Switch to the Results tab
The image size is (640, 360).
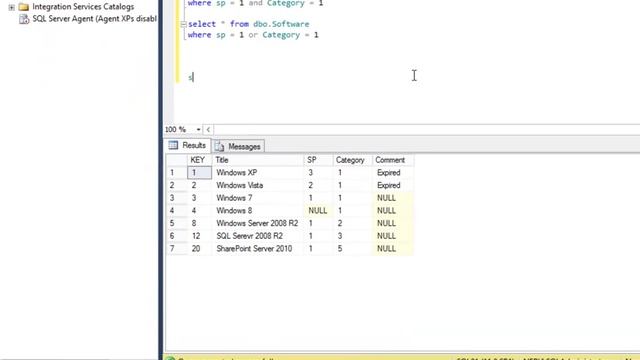tap(187, 145)
